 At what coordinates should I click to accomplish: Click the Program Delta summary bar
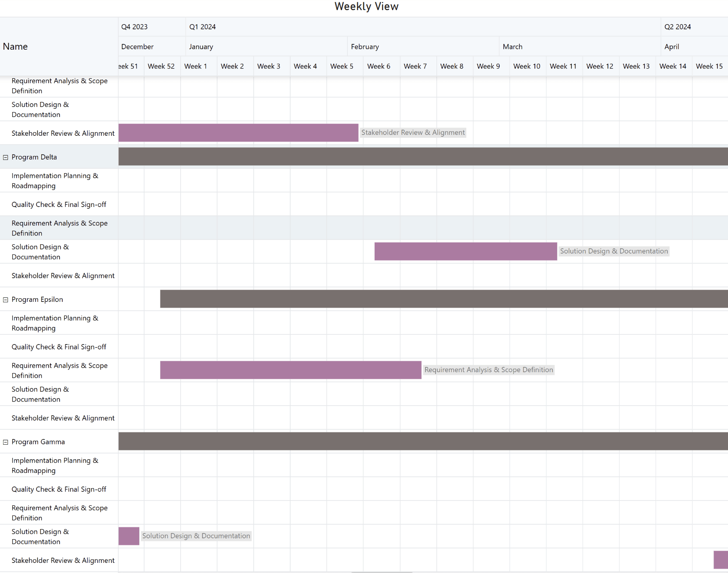[423, 157]
